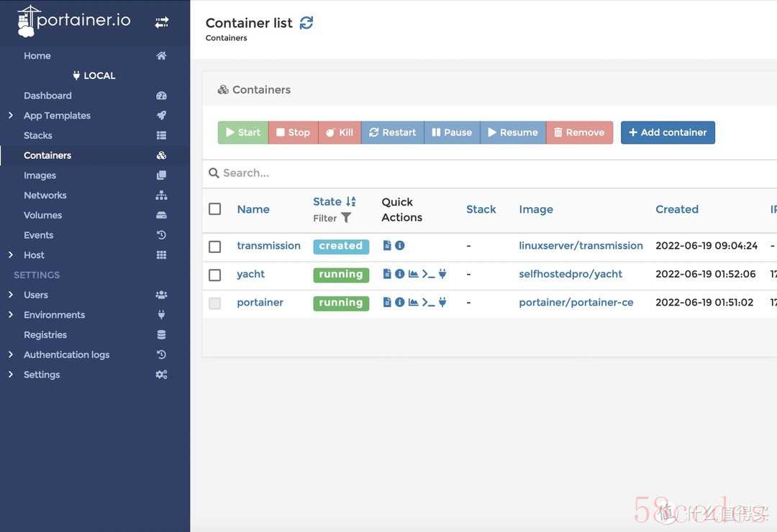777x532 pixels.
Task: Open logs icon for transmission container
Action: pyautogui.click(x=388, y=245)
